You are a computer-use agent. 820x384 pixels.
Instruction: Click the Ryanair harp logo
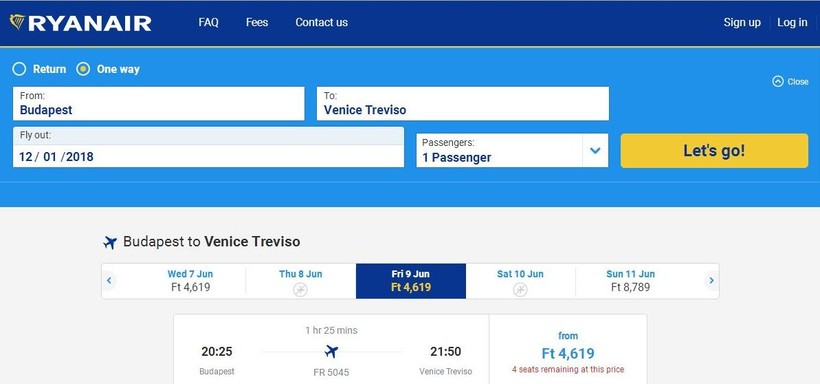point(17,22)
